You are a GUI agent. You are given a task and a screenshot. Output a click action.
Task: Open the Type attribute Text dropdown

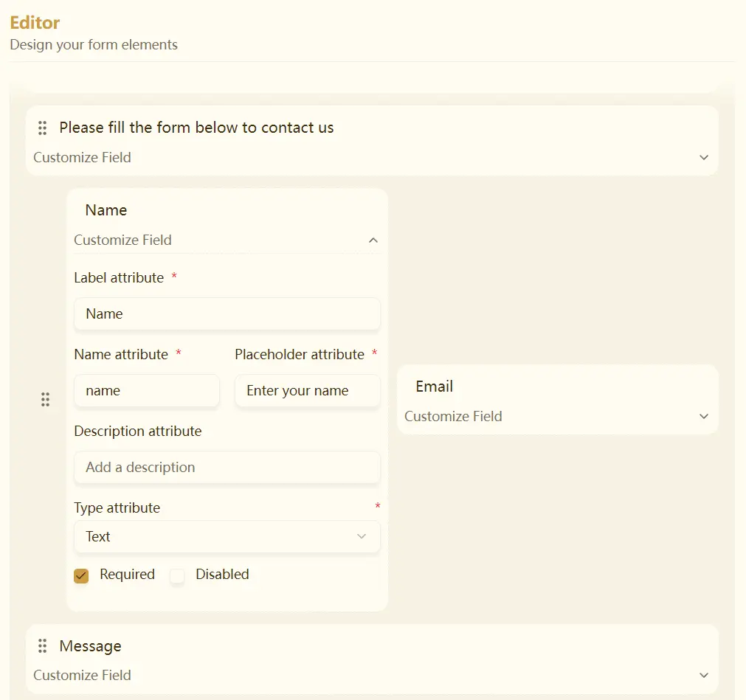[227, 536]
